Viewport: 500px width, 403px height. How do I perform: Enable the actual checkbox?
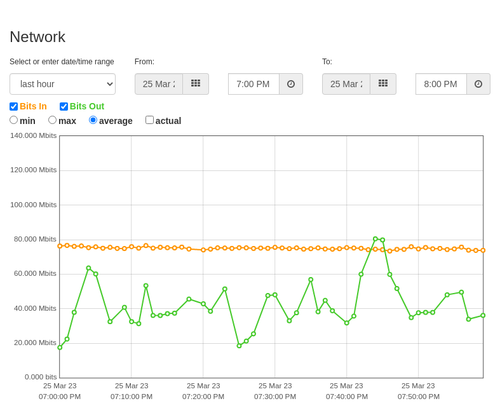click(150, 120)
